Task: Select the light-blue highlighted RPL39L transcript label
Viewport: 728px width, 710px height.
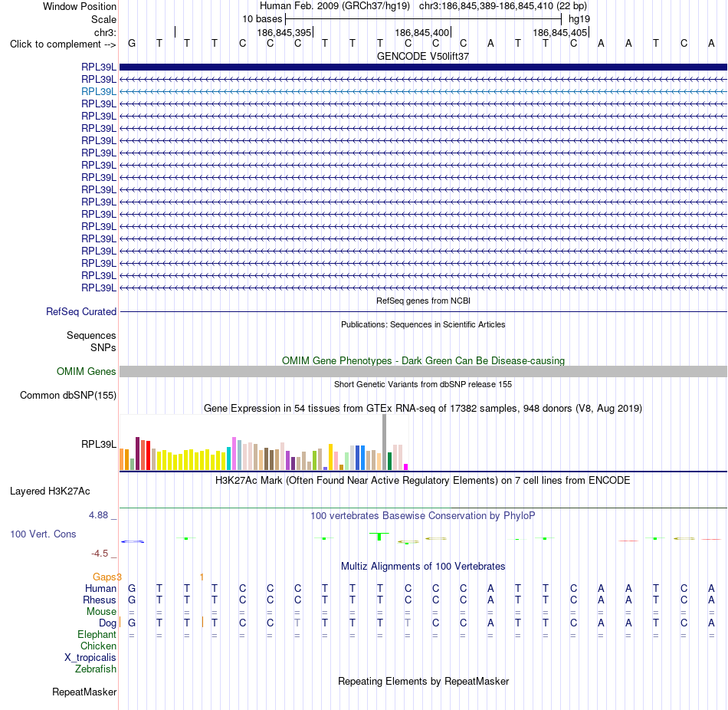Action: (x=99, y=91)
